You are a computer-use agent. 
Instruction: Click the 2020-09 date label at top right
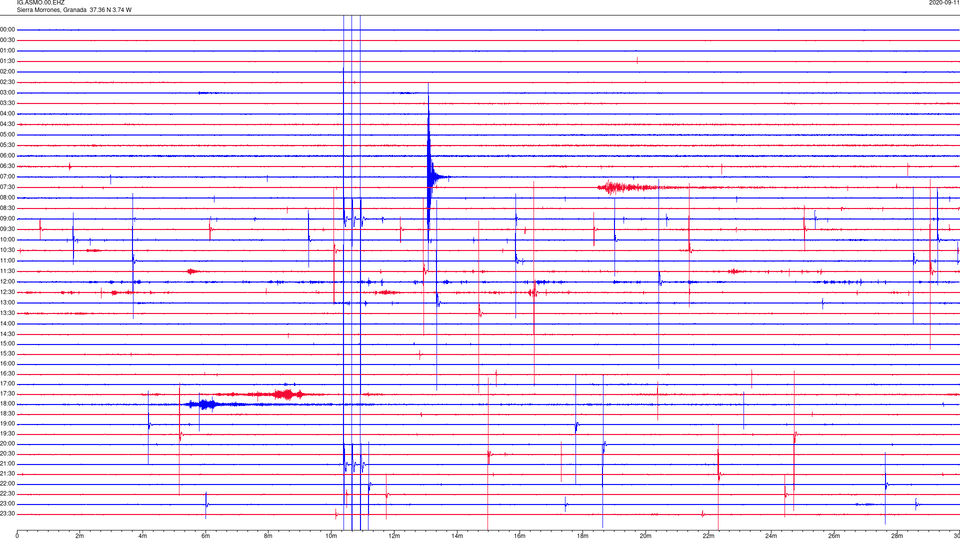tap(944, 3)
